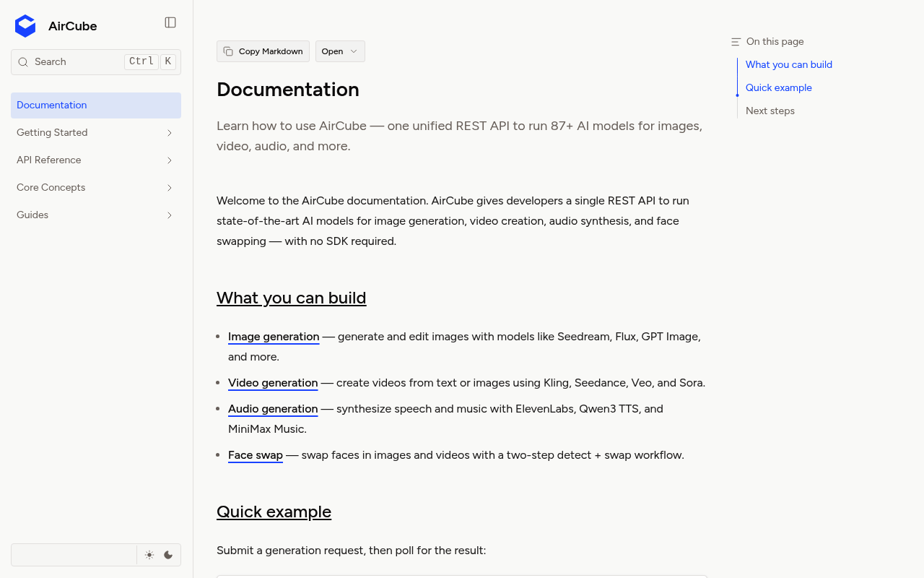Open Core Concepts section label
The height and width of the screenshot is (578, 924).
point(51,188)
